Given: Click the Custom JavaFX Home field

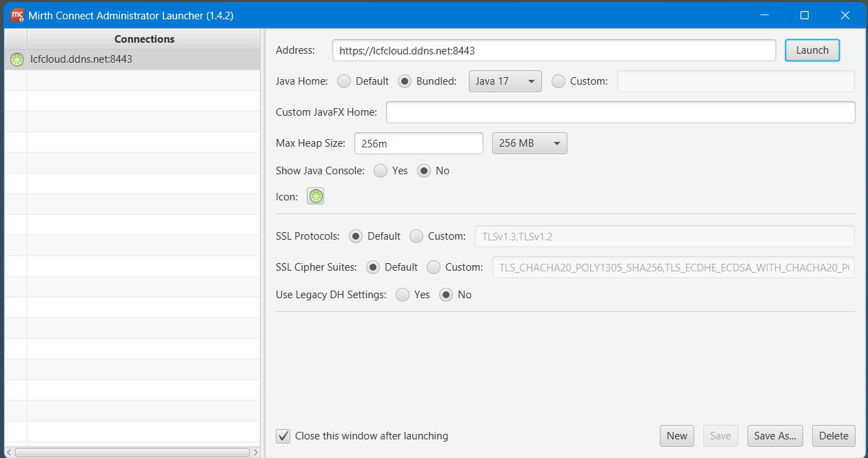Looking at the screenshot, I should point(620,112).
